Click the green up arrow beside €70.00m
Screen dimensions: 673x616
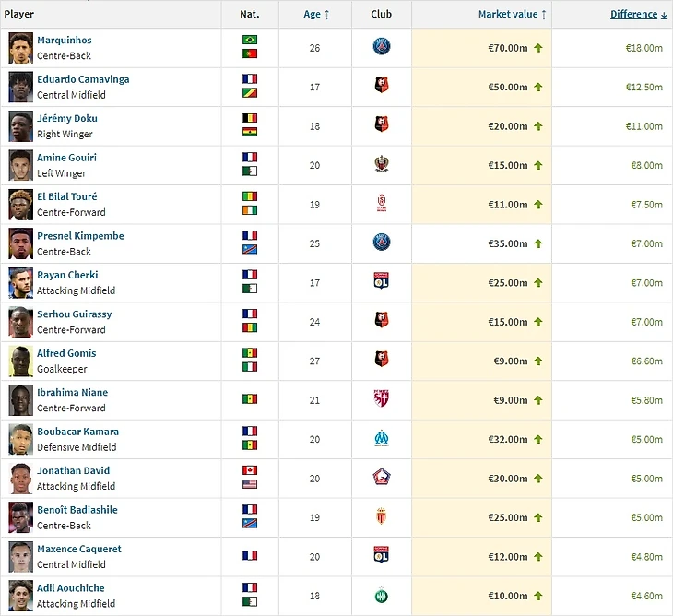pos(538,48)
